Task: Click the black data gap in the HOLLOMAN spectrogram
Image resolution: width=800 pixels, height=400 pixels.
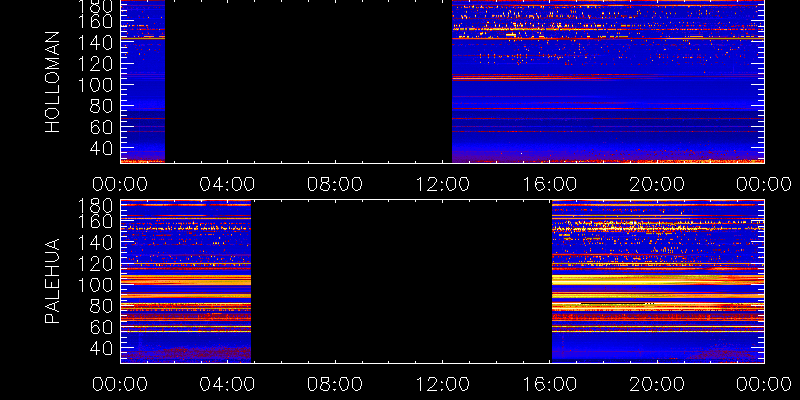Action: click(x=308, y=81)
